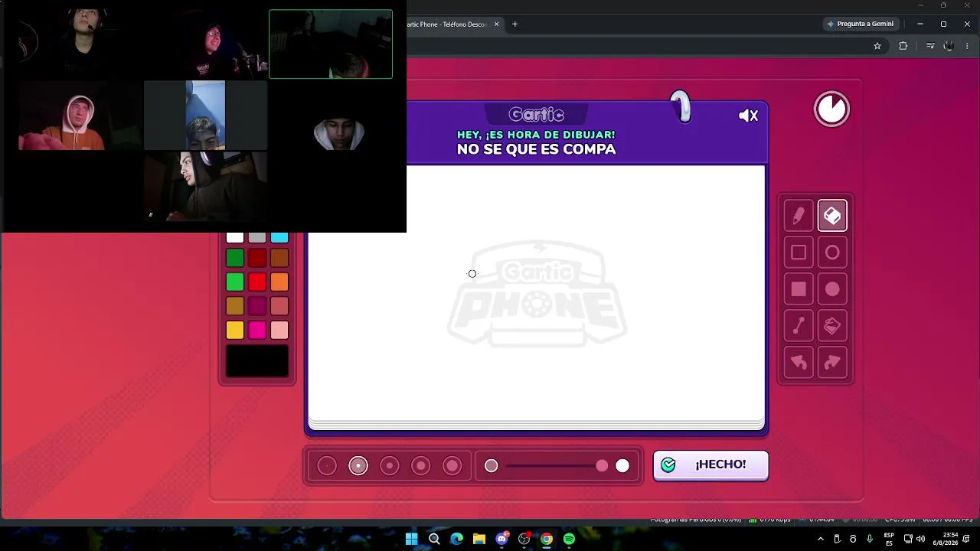The width and height of the screenshot is (980, 551).
Task: Select the eraser tool
Action: tap(832, 216)
